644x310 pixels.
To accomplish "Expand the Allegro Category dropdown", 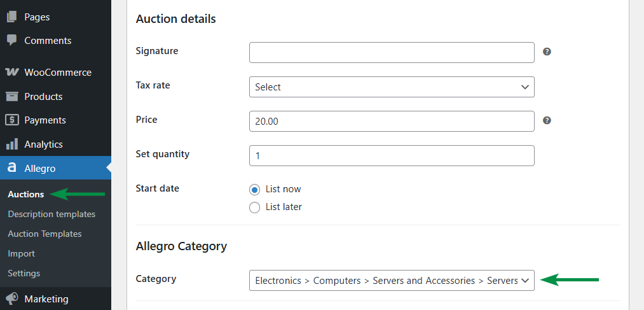I will [x=392, y=280].
